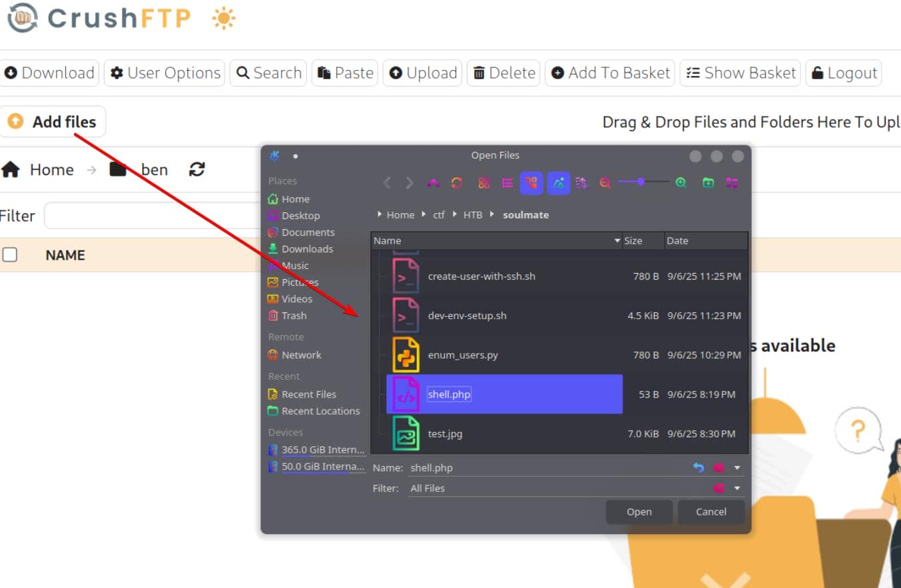Viewport: 901px width, 588px height.
Task: Click Show Basket button
Action: point(741,73)
